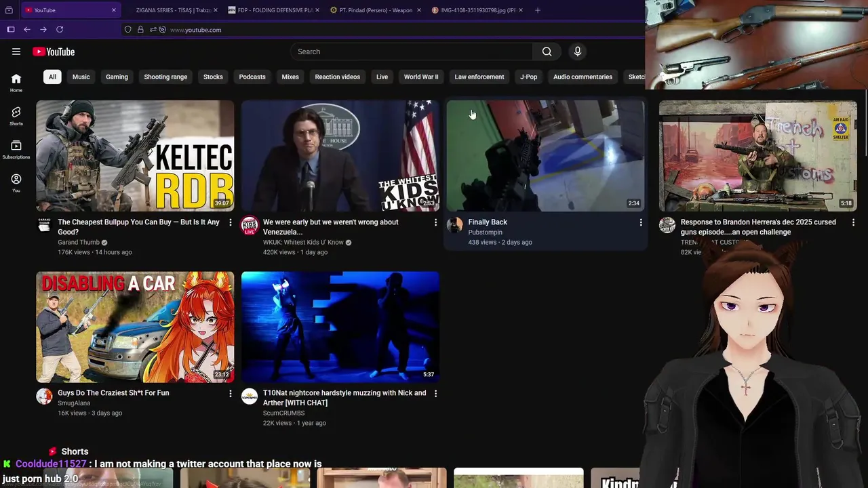Viewport: 868px width, 488px height.
Task: Select the J-Pop chip
Action: pos(528,77)
